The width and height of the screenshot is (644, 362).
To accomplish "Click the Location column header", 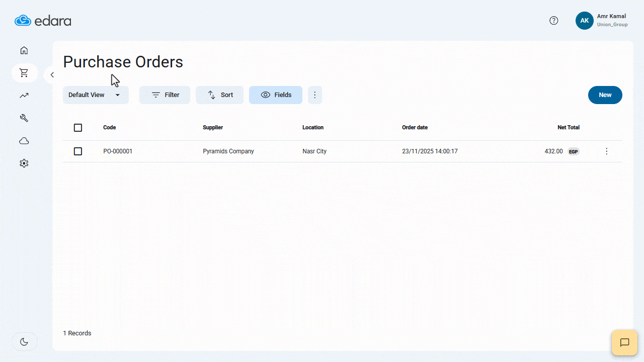I will [x=313, y=128].
